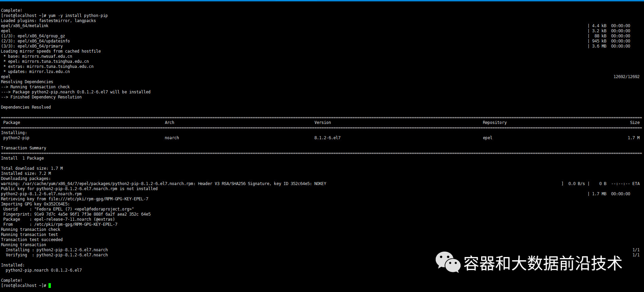Click the '8.1.2-6.el7' version table cell
Screen dimensions: 644x292
point(327,138)
